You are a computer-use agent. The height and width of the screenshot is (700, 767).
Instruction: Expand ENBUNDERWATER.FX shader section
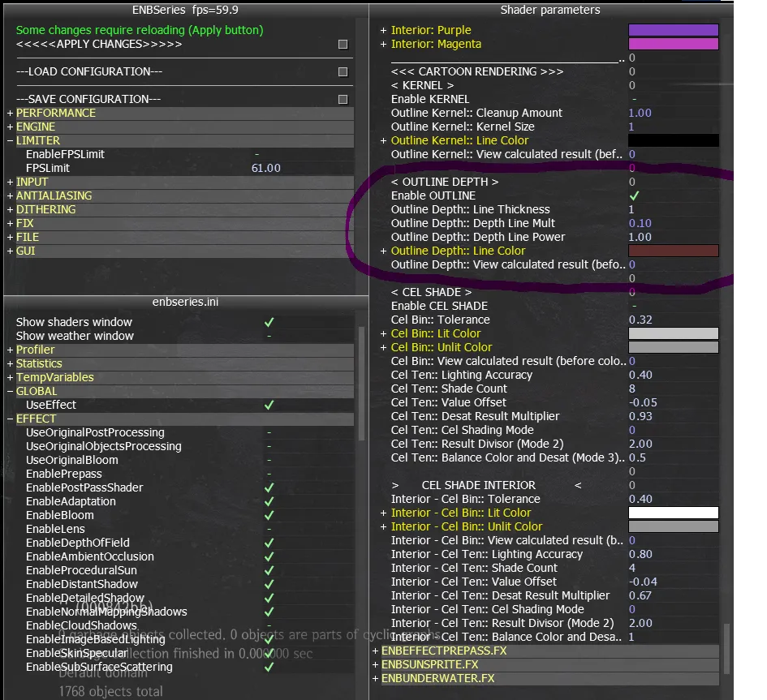(375, 678)
